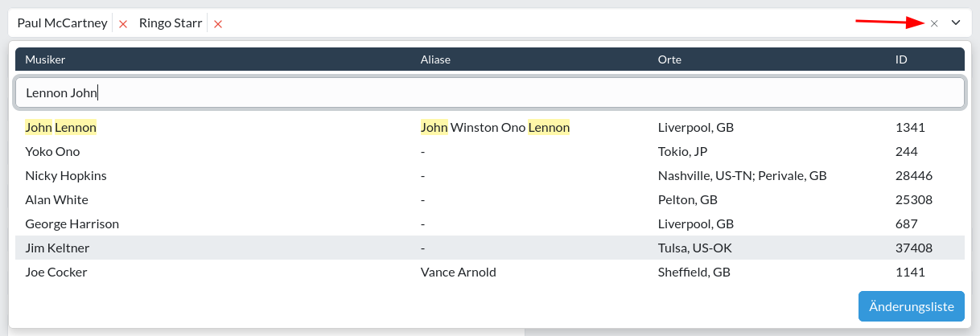The width and height of the screenshot is (980, 336).
Task: Click the Lennon John search field
Action: pyautogui.click(x=490, y=92)
